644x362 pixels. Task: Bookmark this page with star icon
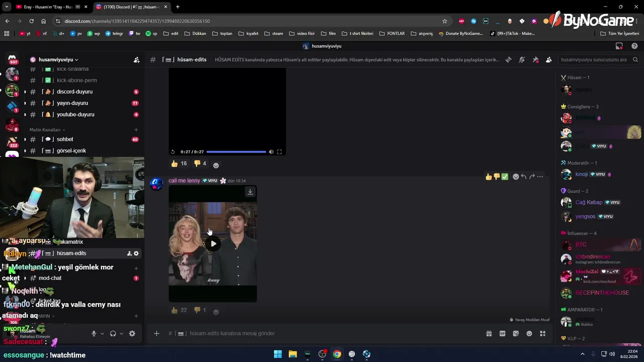pyautogui.click(x=445, y=21)
